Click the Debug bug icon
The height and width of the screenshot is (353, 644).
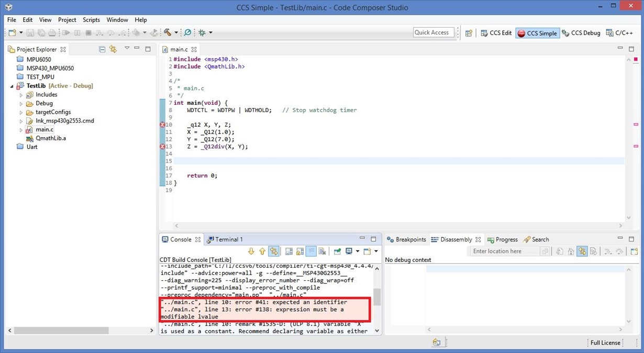[202, 32]
